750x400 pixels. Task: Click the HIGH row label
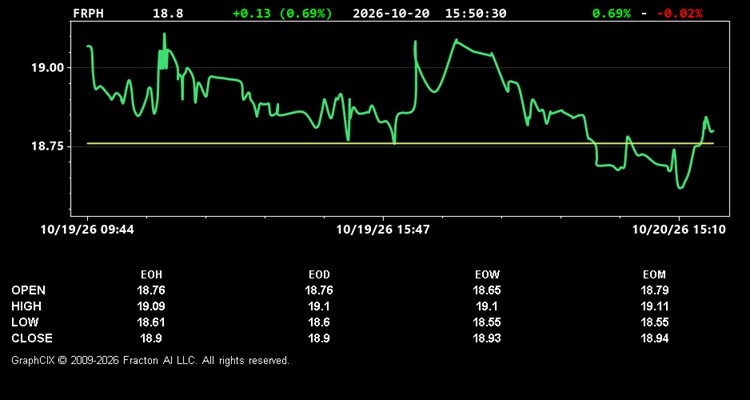(x=26, y=306)
